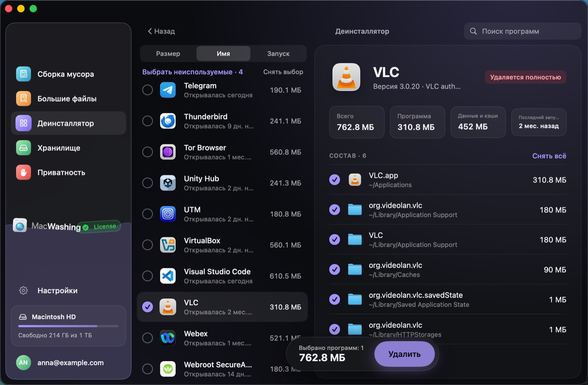Click the Webex app icon
This screenshot has height=385, width=588.
point(168,338)
